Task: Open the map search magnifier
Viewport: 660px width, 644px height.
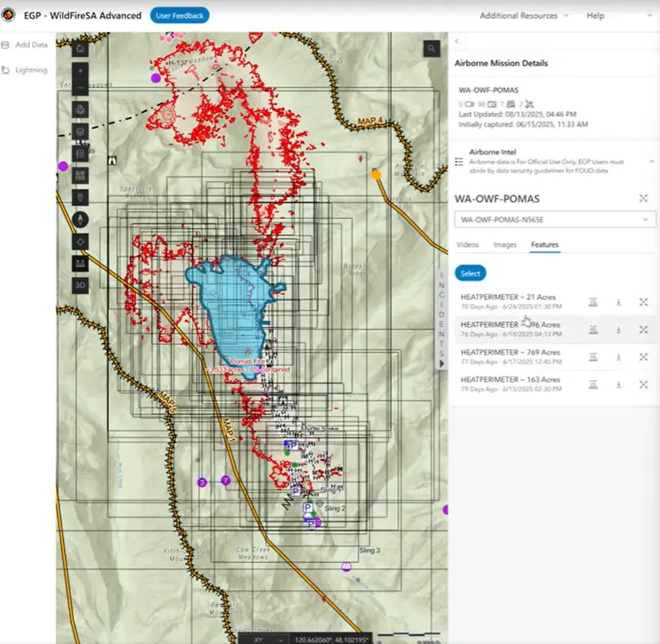Action: pos(430,49)
